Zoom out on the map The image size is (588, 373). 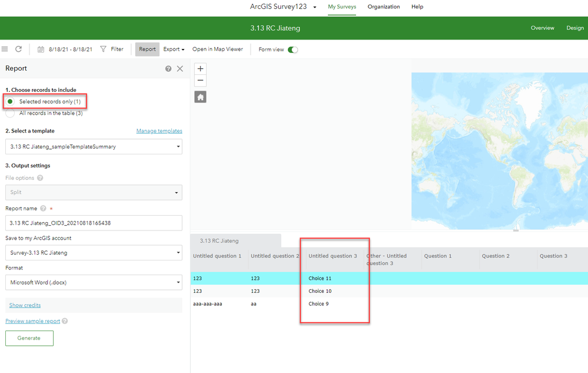click(200, 80)
